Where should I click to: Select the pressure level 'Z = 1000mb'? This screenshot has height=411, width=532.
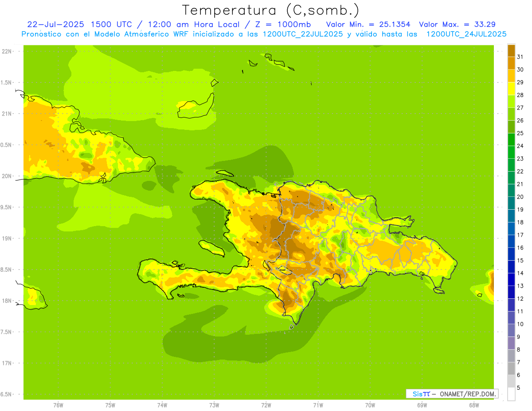(283, 24)
